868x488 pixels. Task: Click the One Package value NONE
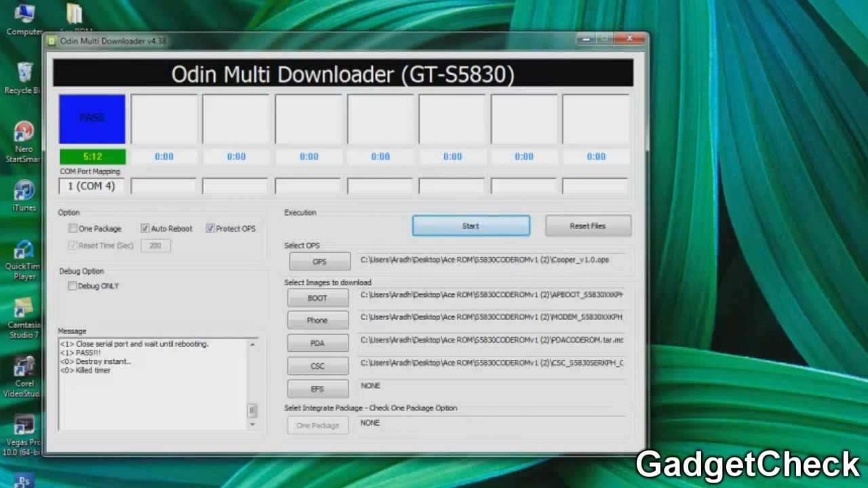pyautogui.click(x=370, y=423)
